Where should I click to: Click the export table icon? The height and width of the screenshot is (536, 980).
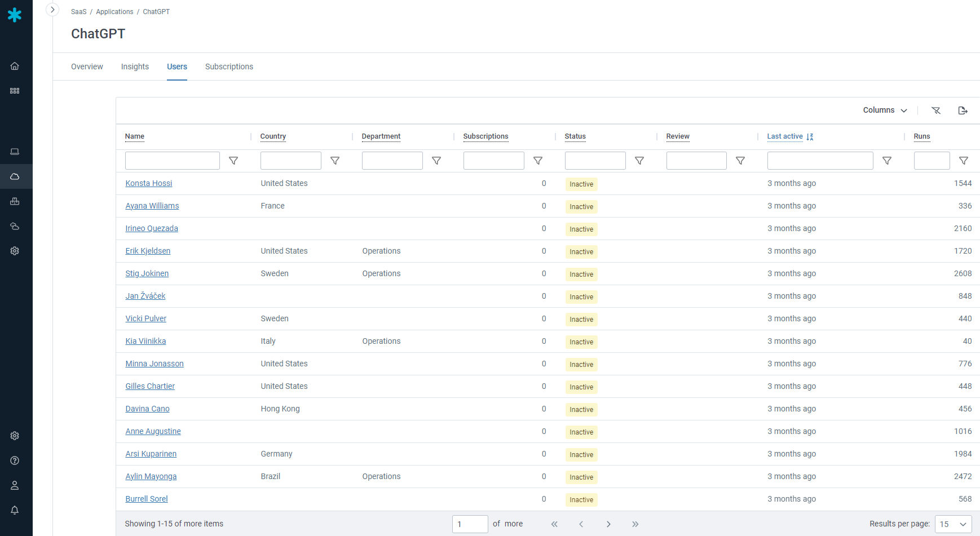pyautogui.click(x=963, y=110)
